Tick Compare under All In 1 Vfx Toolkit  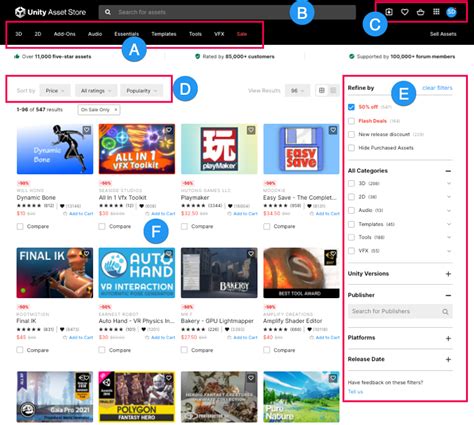(x=102, y=226)
